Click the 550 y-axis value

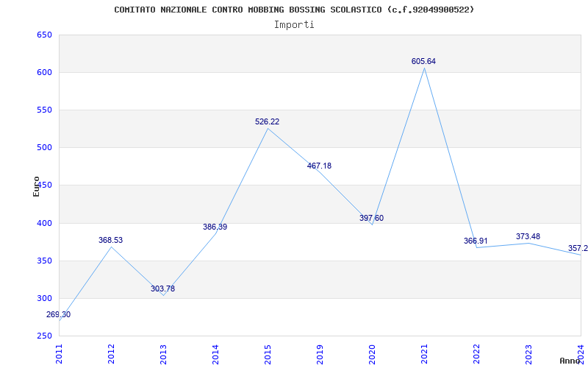pyautogui.click(x=44, y=110)
